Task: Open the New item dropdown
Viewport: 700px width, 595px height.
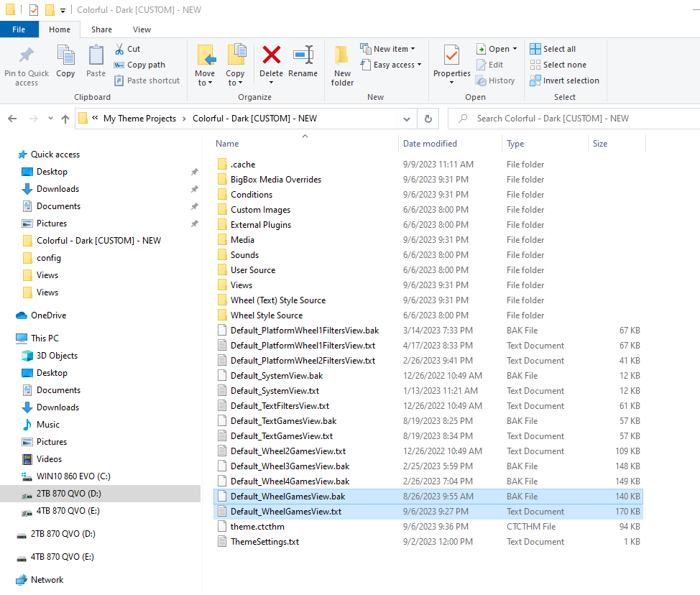Action: tap(388, 49)
